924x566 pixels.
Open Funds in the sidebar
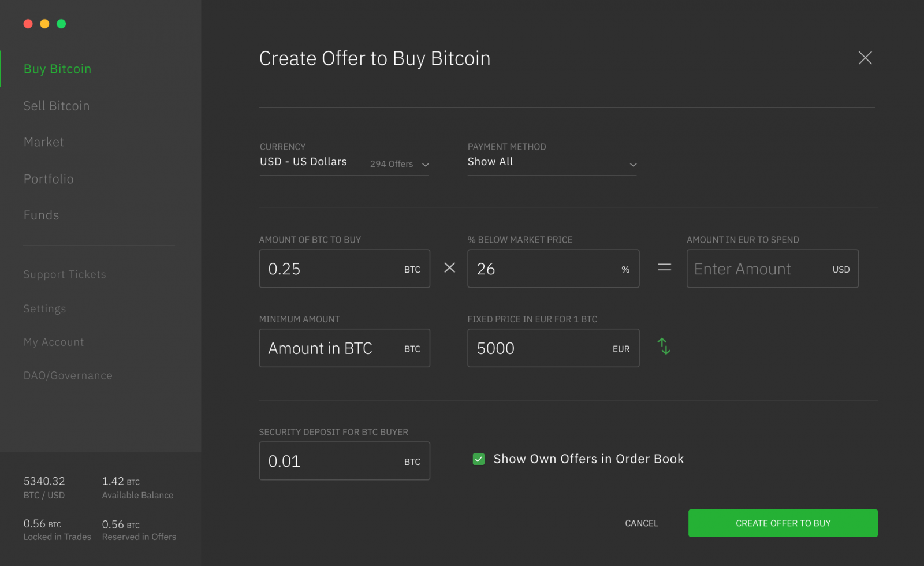[41, 215]
